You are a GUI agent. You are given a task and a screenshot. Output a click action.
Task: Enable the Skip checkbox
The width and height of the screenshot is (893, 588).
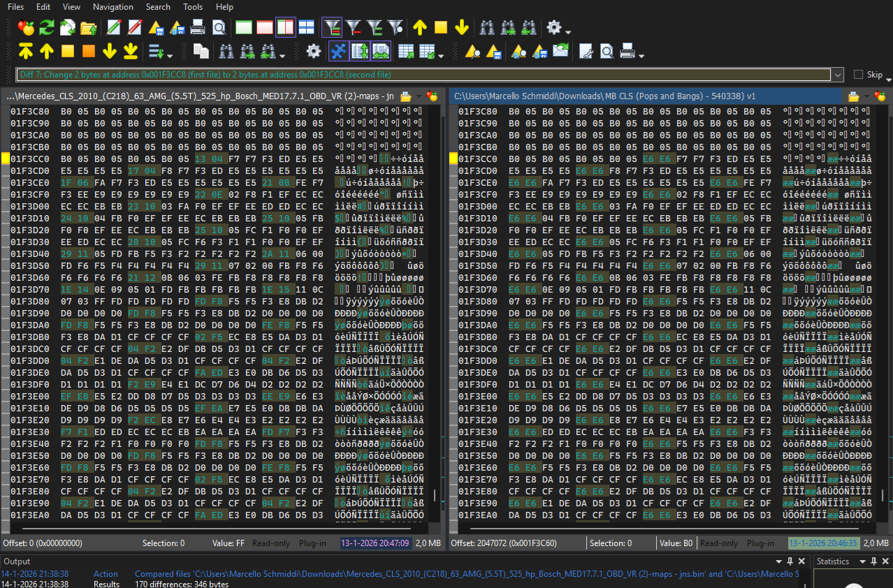(x=859, y=75)
